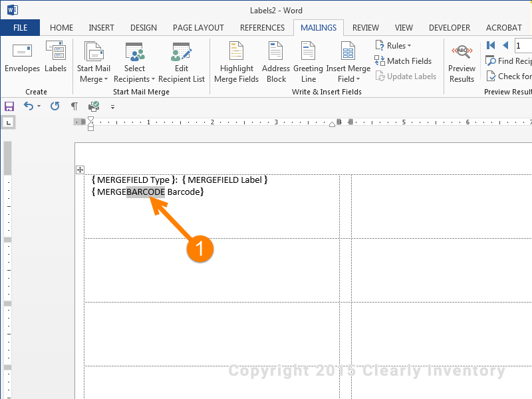
Task: Switch to the REVIEW tab
Action: (365, 27)
